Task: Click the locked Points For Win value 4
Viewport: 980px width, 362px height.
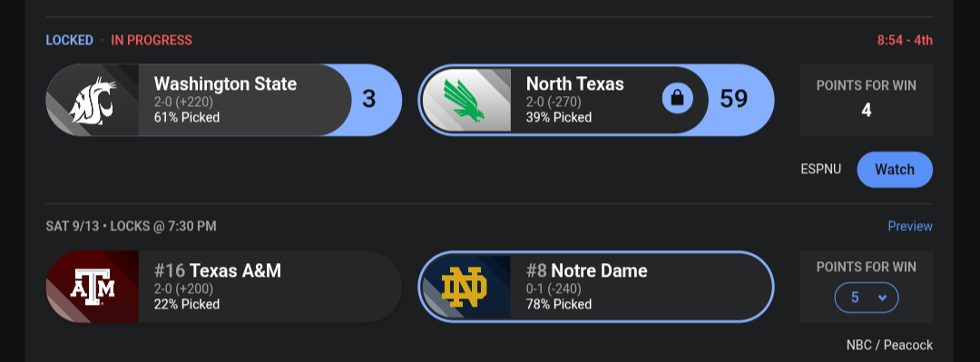Action: (867, 111)
